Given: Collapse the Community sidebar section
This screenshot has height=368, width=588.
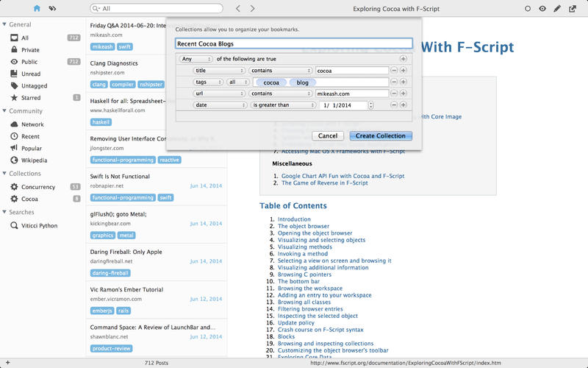Looking at the screenshot, I should (4, 111).
